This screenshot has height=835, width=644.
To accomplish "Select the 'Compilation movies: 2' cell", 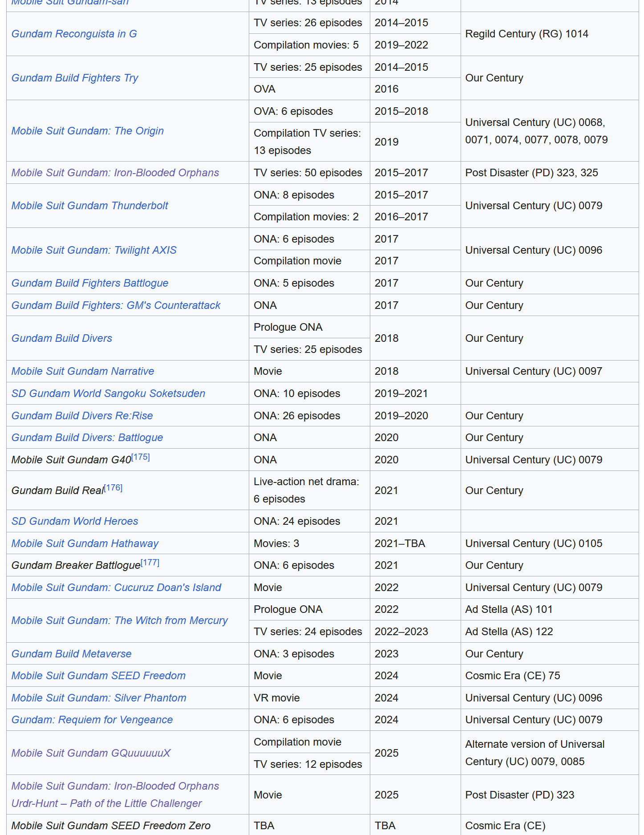I will (309, 217).
